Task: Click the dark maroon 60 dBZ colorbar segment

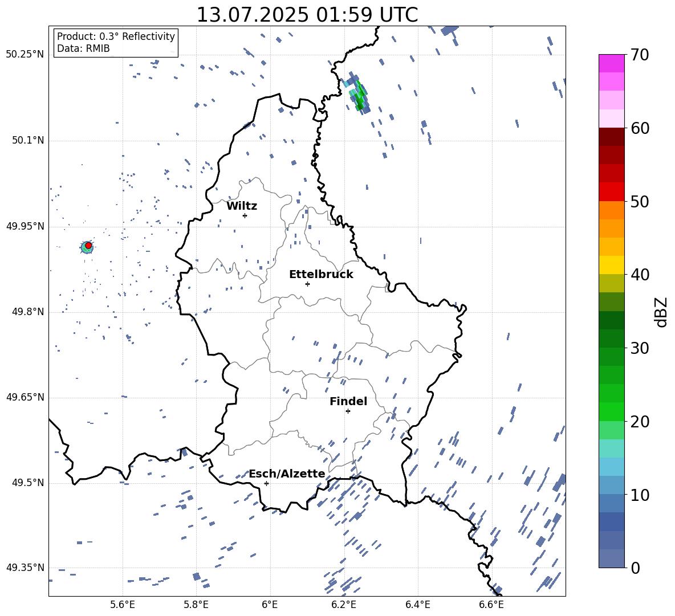Action: pyautogui.click(x=611, y=137)
